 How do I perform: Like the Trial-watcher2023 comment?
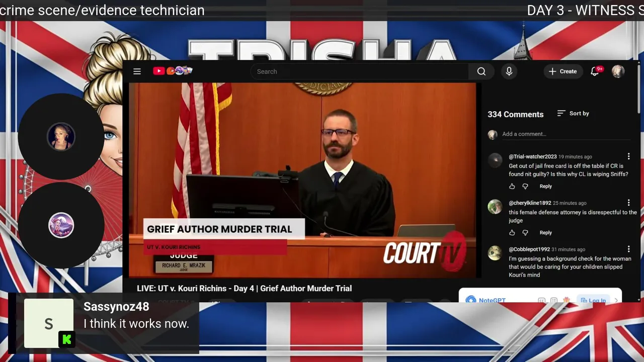tap(512, 187)
